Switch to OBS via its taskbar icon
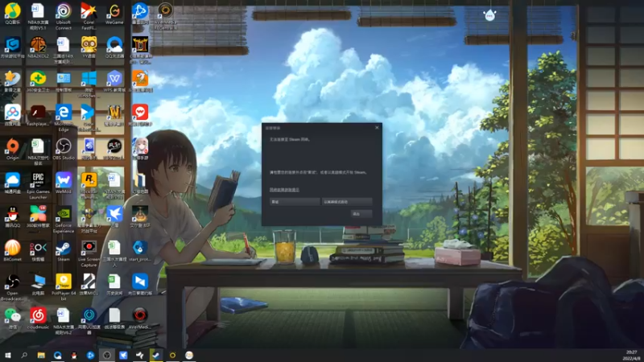 (107, 355)
